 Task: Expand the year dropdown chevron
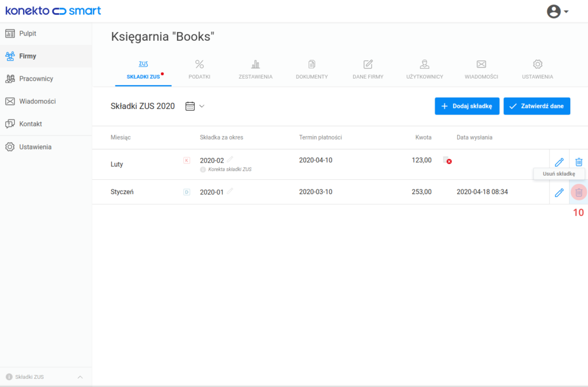tap(202, 106)
